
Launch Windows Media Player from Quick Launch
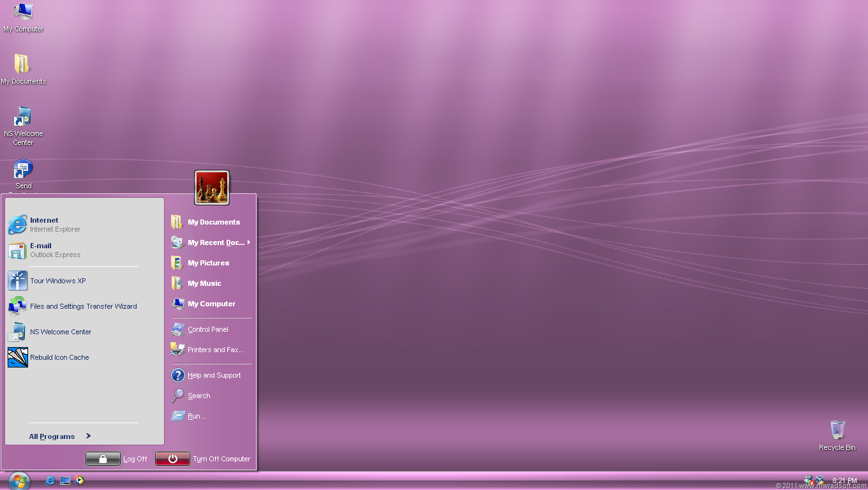tap(80, 480)
